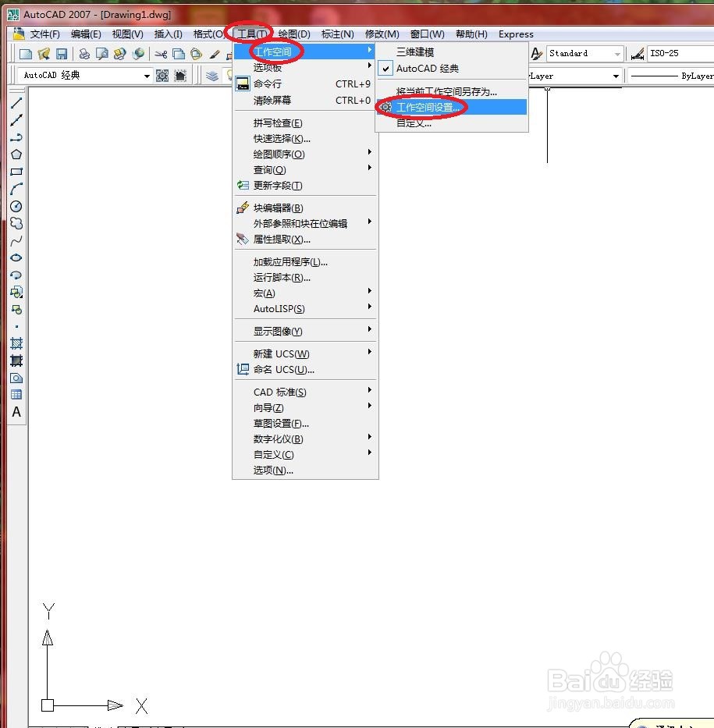The width and height of the screenshot is (714, 728).
Task: Click the Plot Preview magnifier icon
Action: (101, 54)
